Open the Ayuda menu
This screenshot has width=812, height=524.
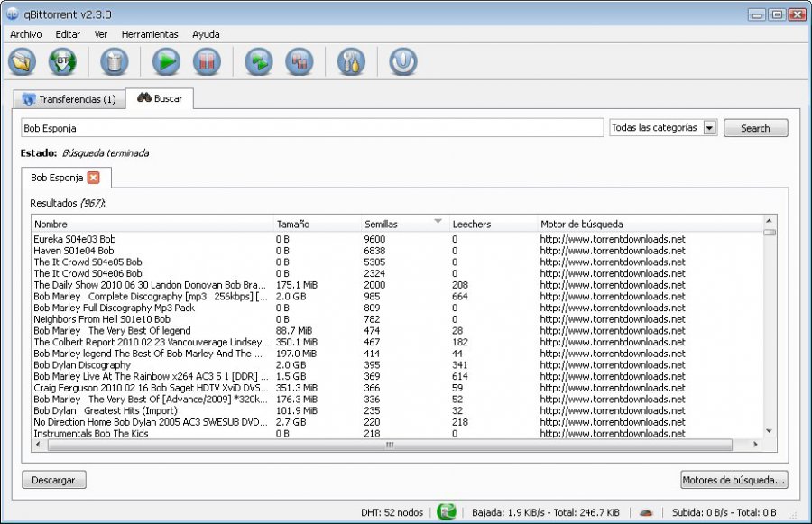pyautogui.click(x=206, y=34)
